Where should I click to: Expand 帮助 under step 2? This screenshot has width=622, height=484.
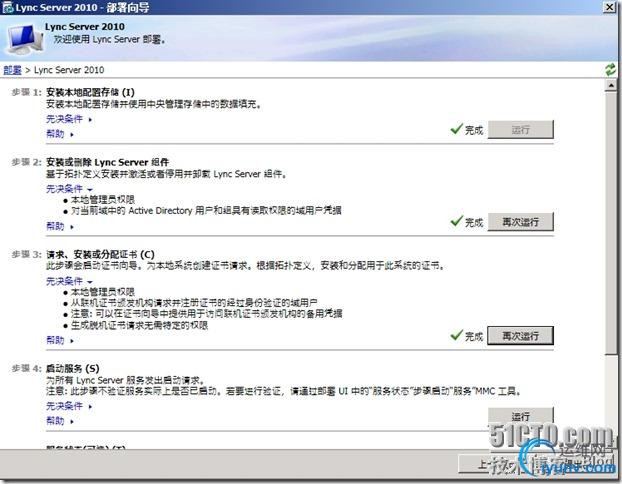tap(60, 227)
